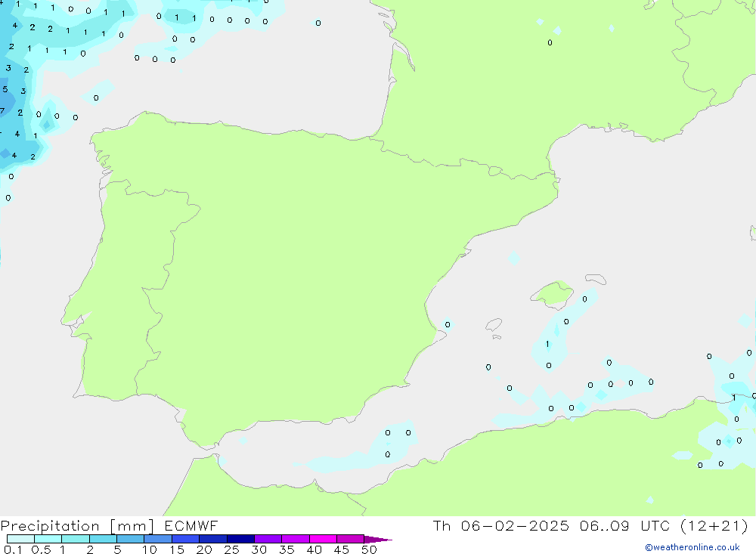Select the magenta 40–45 mm legend swatch
756x554 pixels.
click(x=323, y=539)
